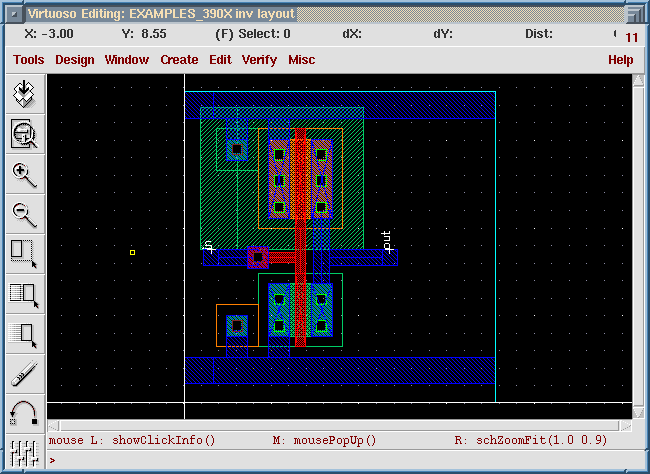Select the Fit Edit zoom icon
Viewport: 650px width, 474px height.
tap(24, 134)
